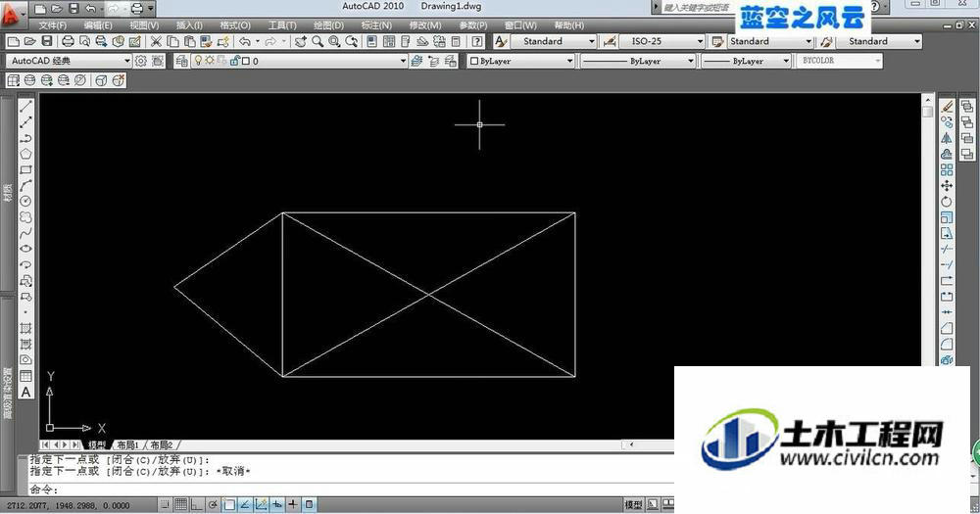
Task: Click the 模型 button in status bar
Action: click(633, 504)
